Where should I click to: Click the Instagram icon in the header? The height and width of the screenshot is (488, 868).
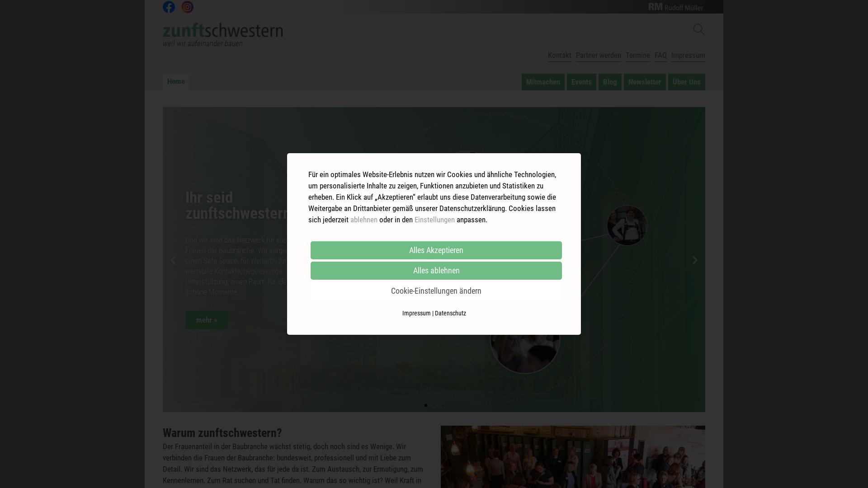[x=187, y=7]
